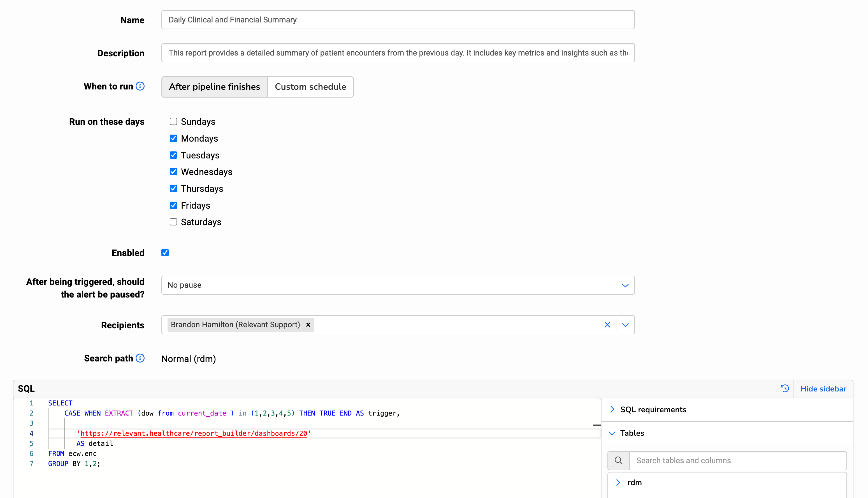This screenshot has width=868, height=498.
Task: Click the Name input field
Action: [x=398, y=20]
